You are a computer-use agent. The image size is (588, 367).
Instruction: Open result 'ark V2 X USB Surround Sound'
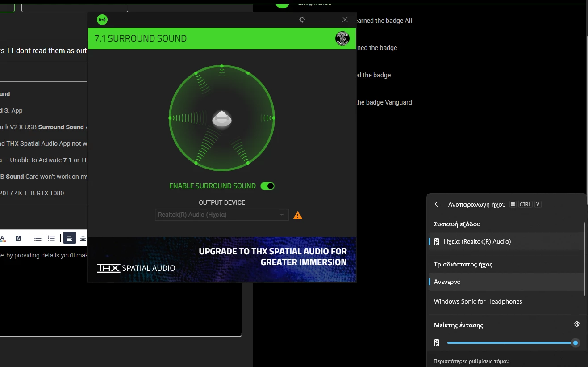click(x=44, y=127)
